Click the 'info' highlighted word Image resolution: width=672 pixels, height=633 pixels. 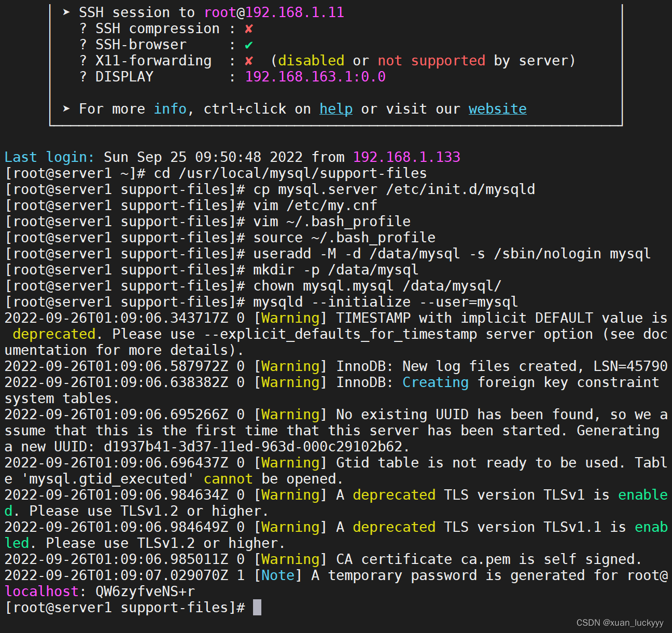[170, 108]
